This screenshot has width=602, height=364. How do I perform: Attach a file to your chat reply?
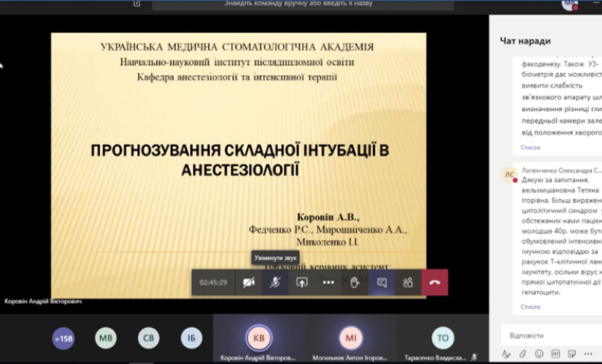click(x=523, y=355)
